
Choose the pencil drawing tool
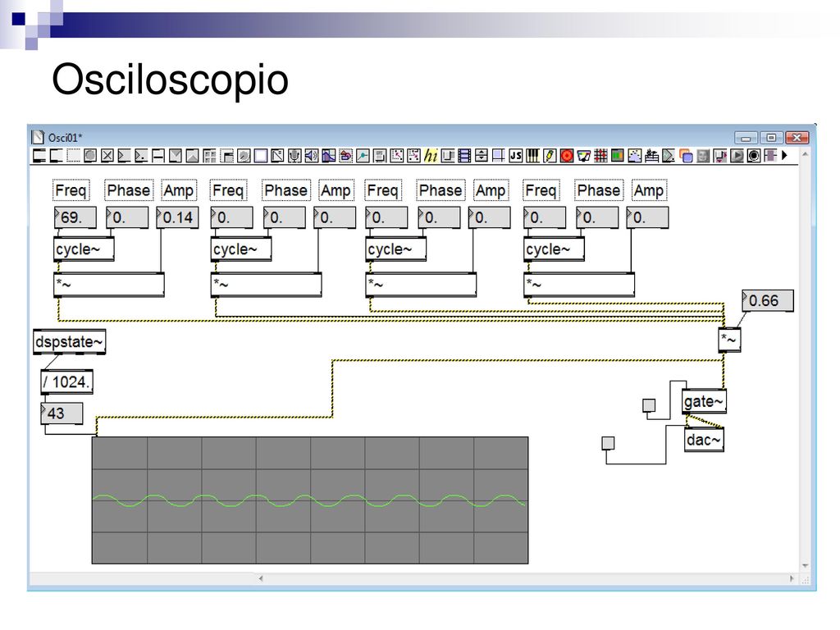pyautogui.click(x=550, y=156)
